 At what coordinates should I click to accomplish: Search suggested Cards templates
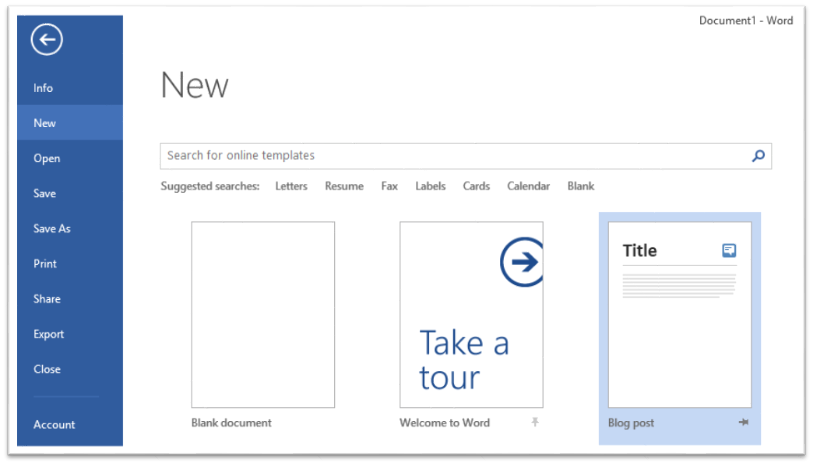tap(476, 186)
